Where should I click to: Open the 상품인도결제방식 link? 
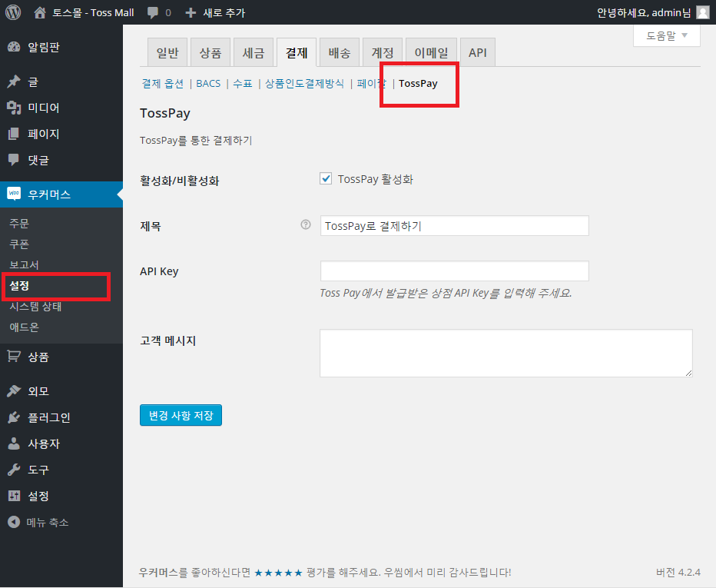point(304,83)
